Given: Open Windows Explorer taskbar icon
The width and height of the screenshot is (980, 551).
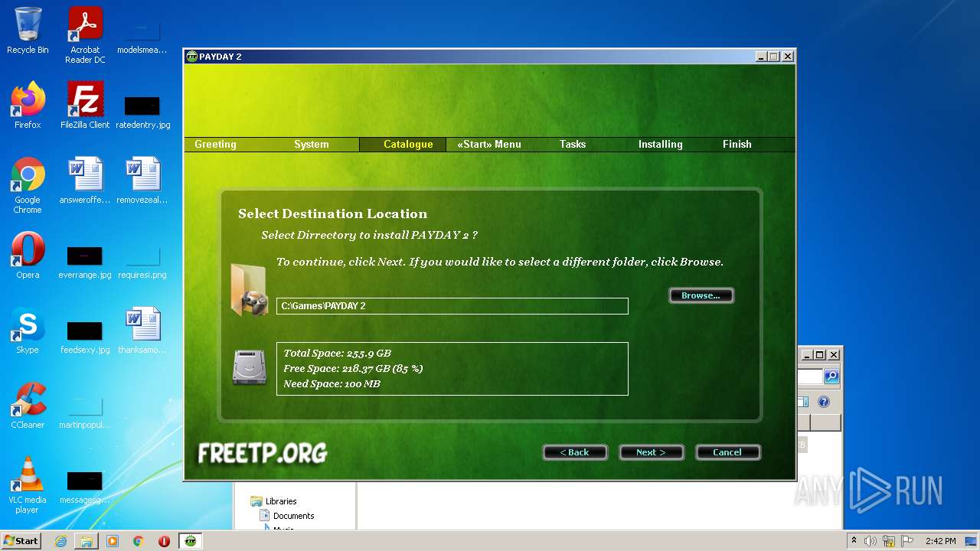Looking at the screenshot, I should [x=87, y=541].
